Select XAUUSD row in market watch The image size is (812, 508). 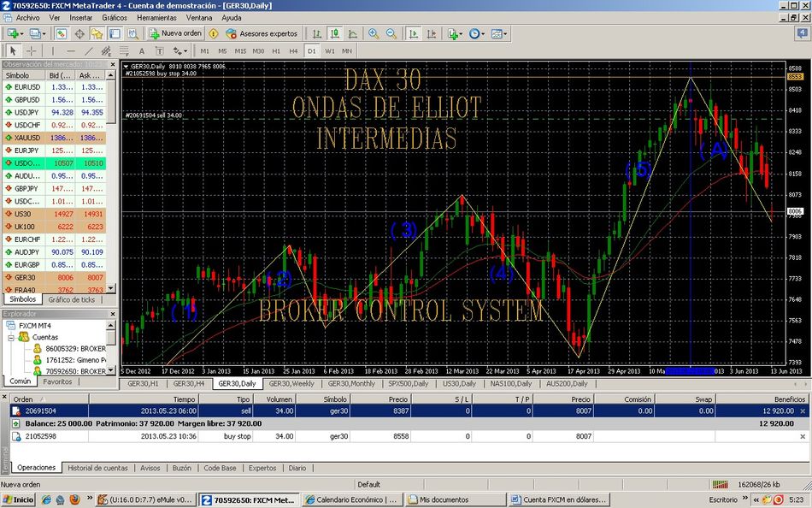click(55, 138)
